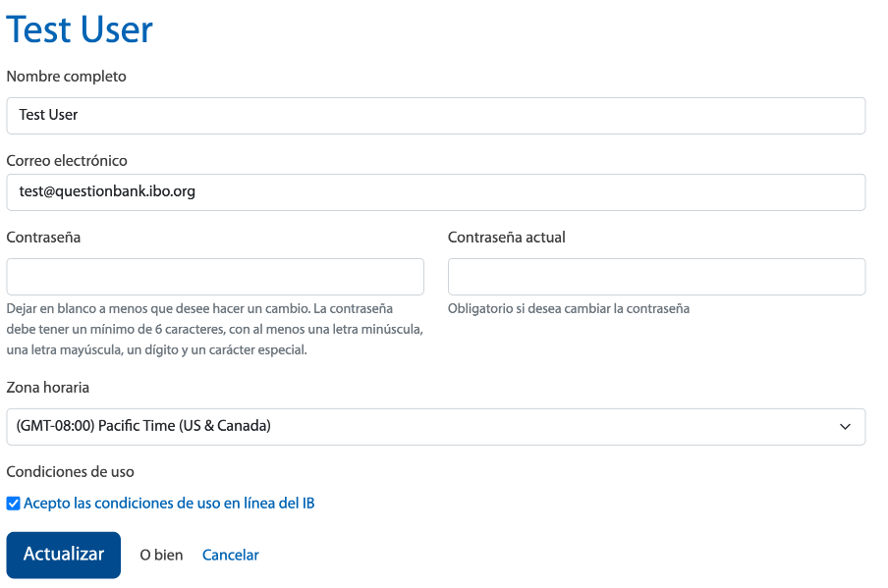888x588 pixels.
Task: Click the Contraseña actual label
Action: (506, 238)
